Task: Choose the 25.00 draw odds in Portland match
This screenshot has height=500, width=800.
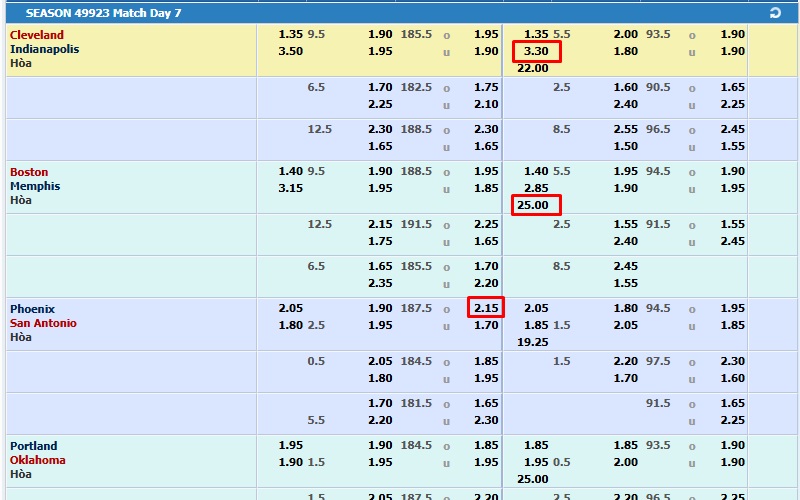Action: pos(533,479)
